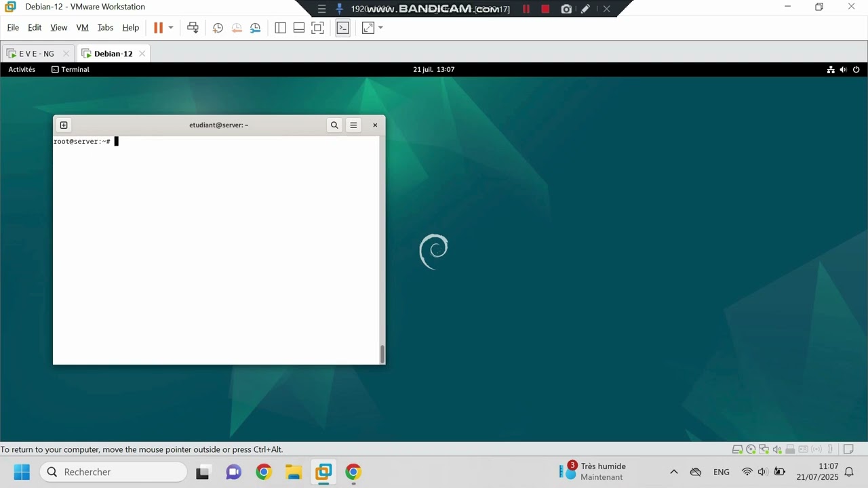The height and width of the screenshot is (488, 868).
Task: Open the File menu
Action: (13, 28)
